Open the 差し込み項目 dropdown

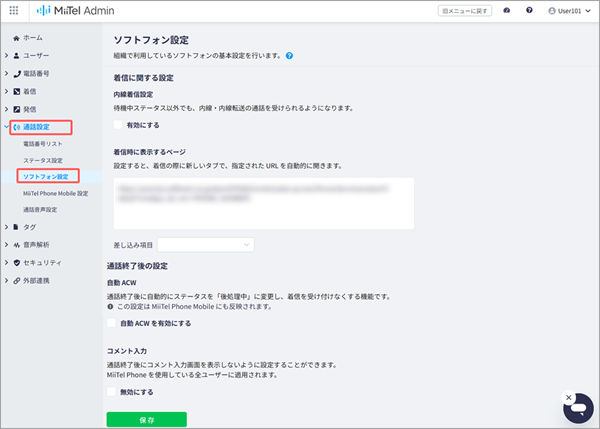point(206,245)
